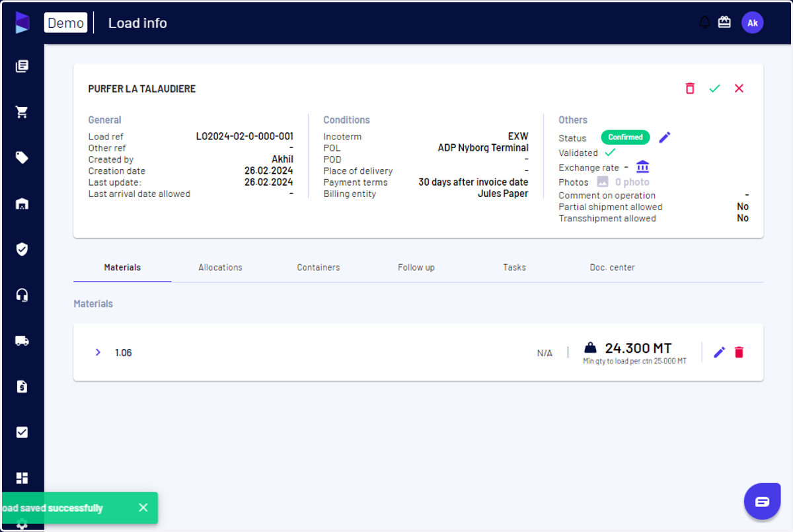
Task: Open exchange rate bank icon
Action: point(642,166)
